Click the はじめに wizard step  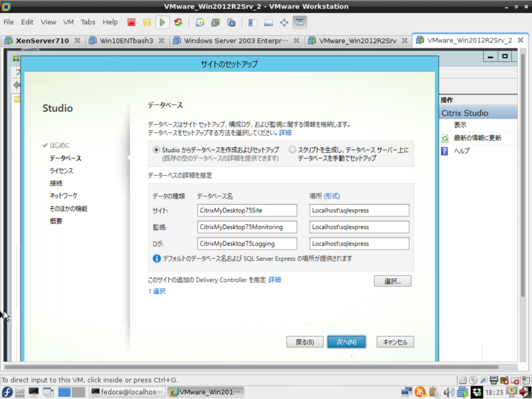(60, 145)
